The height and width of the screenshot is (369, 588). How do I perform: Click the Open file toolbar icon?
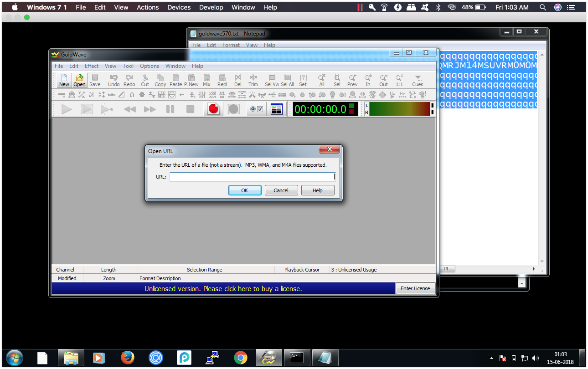[79, 80]
